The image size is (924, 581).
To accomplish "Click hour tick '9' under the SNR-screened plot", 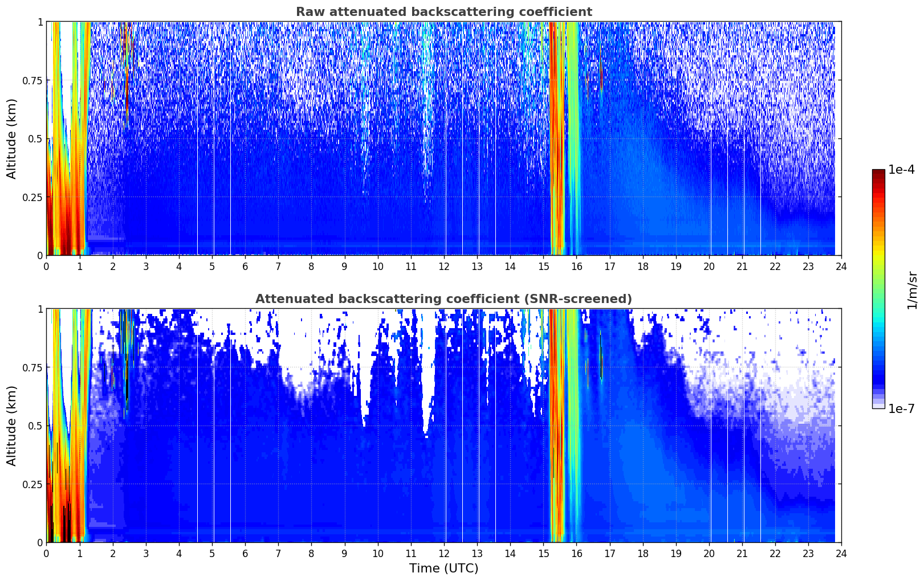I will (344, 553).
